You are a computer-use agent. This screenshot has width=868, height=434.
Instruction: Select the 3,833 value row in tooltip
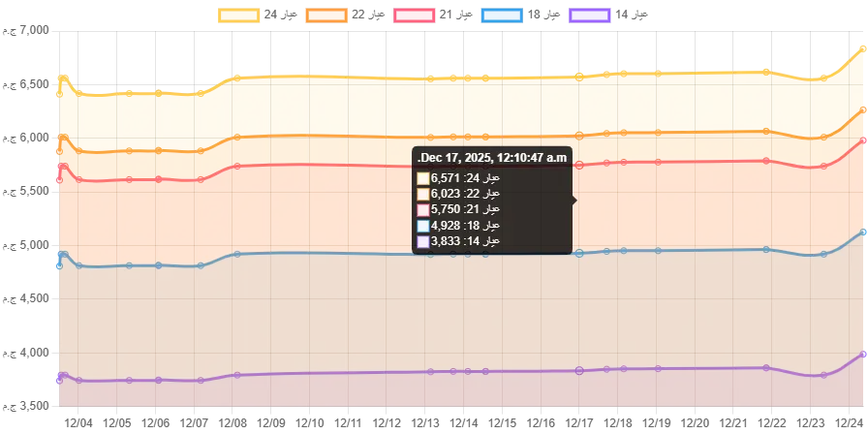click(459, 240)
